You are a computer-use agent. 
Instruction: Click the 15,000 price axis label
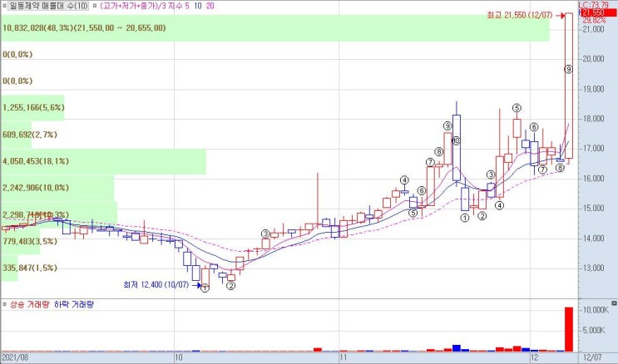click(593, 208)
